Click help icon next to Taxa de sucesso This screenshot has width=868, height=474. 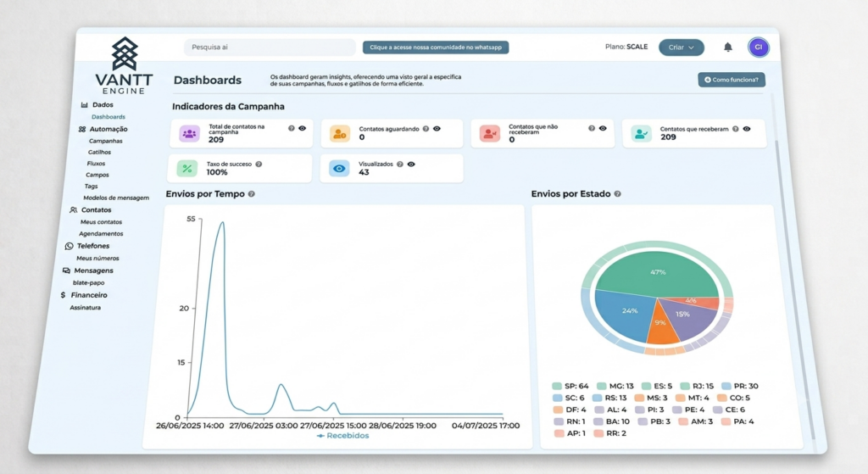[259, 164]
